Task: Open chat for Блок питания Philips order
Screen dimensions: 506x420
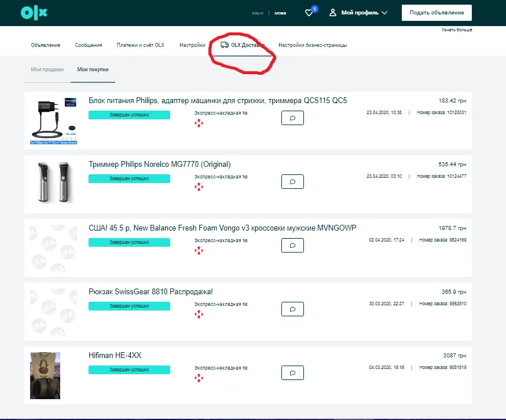Action: coord(292,118)
